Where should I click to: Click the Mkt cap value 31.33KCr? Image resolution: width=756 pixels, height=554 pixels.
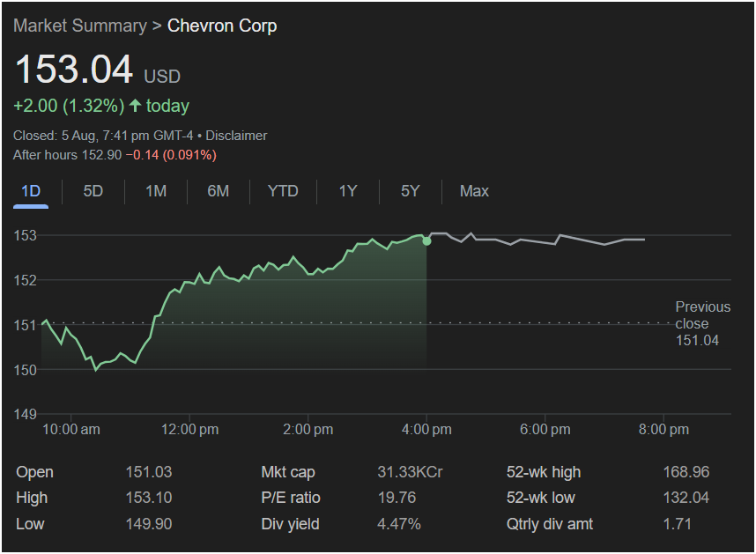click(410, 472)
